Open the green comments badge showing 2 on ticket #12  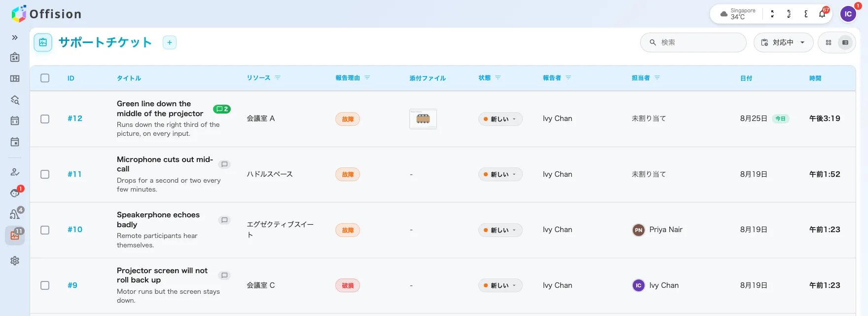coord(222,109)
